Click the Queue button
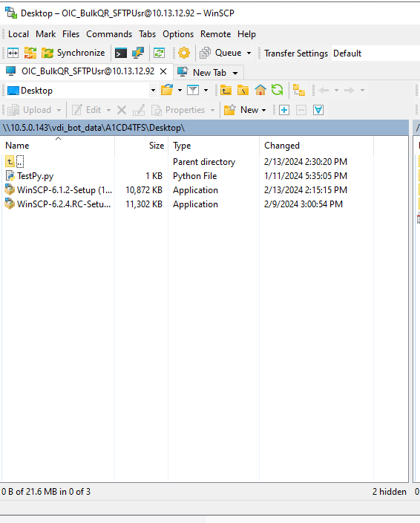Viewport: 420px width, 523px height. click(220, 53)
